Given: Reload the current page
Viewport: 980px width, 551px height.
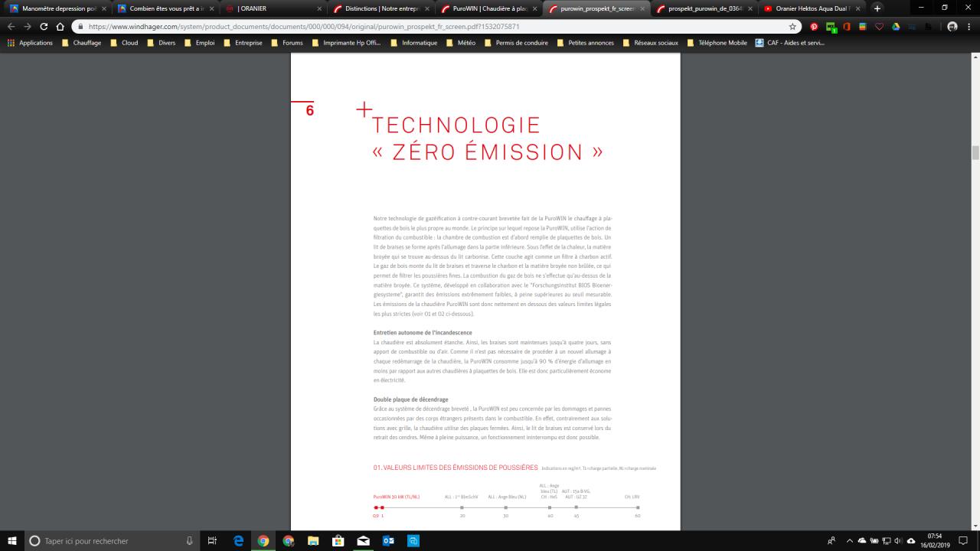Looking at the screenshot, I should (x=44, y=26).
